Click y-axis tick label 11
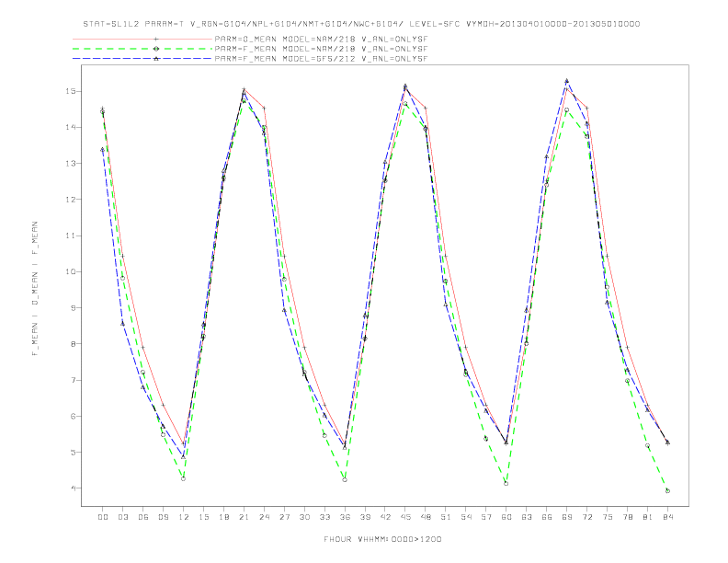Screen dimensions: 728x563 point(71,236)
